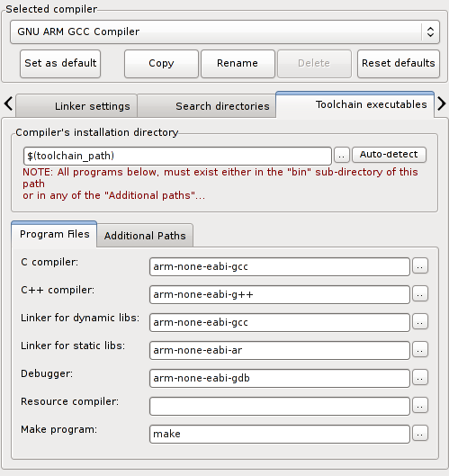Browse for the dynamic libs linker
This screenshot has width=449, height=476.
(x=420, y=322)
